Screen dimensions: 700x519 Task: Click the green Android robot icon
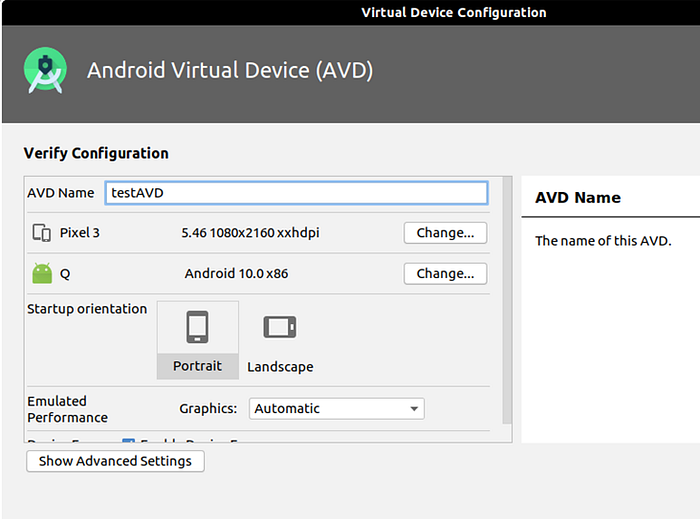point(42,273)
